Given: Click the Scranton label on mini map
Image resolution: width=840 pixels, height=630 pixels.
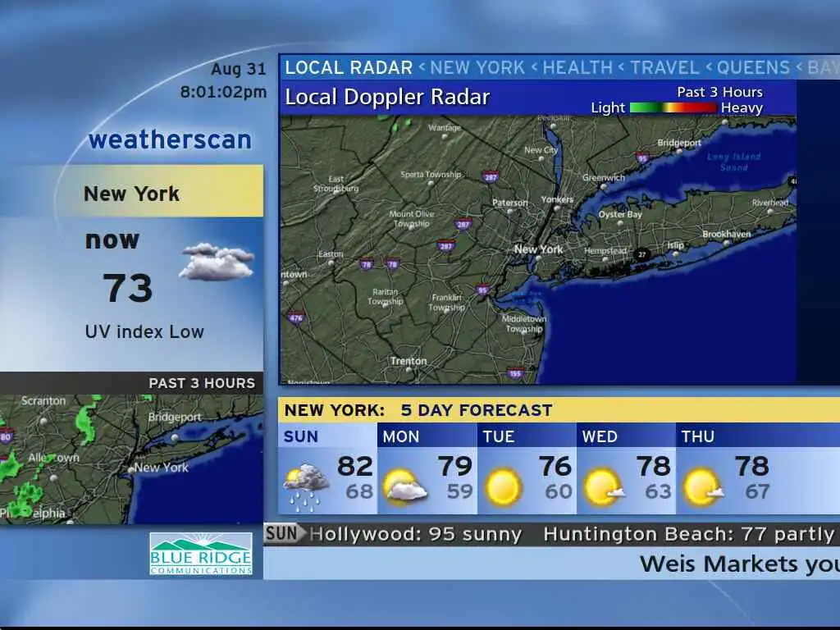Looking at the screenshot, I should (x=43, y=400).
